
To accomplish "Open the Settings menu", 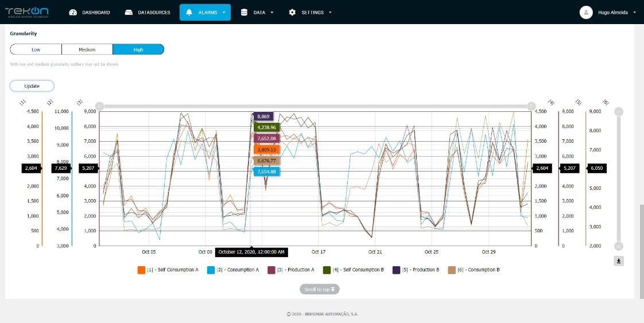I will click(x=310, y=12).
